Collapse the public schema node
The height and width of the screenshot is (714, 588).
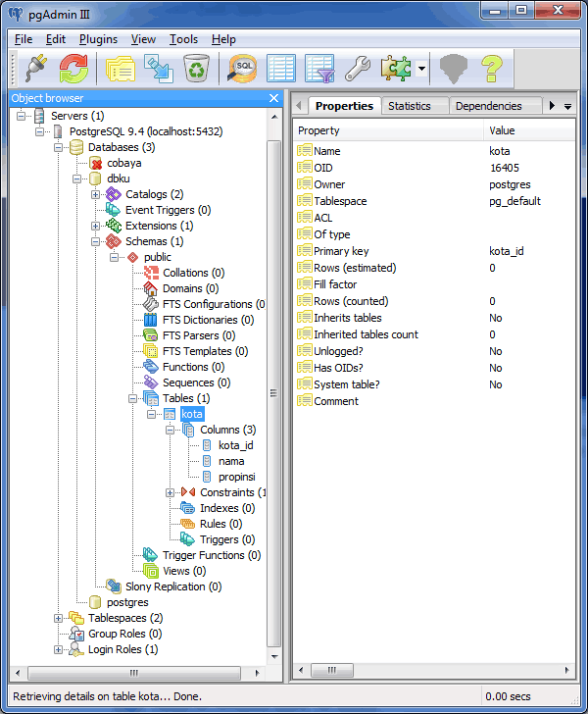pyautogui.click(x=115, y=257)
